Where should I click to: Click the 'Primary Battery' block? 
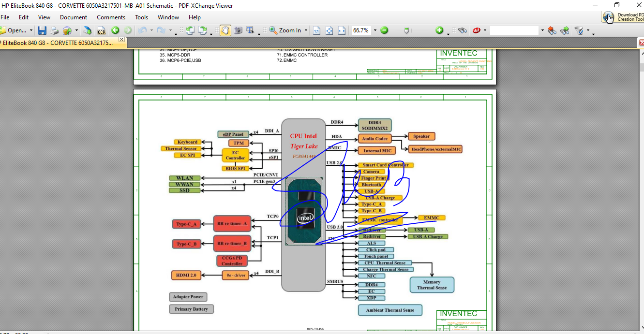pos(191,309)
